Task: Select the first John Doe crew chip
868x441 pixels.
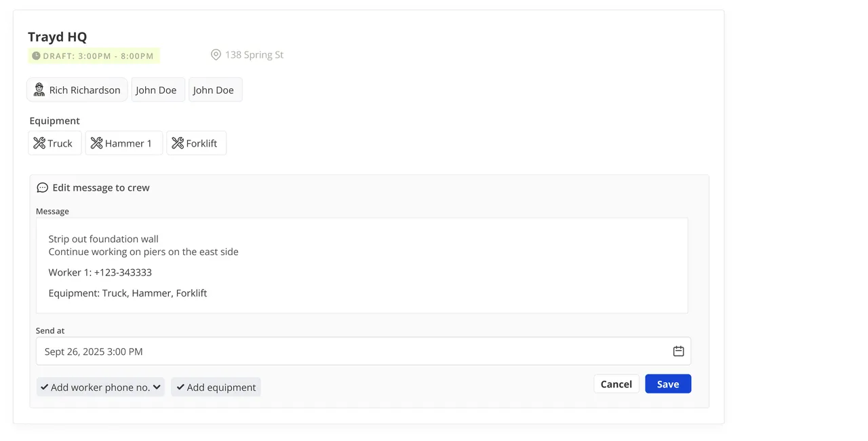Action: (x=158, y=90)
